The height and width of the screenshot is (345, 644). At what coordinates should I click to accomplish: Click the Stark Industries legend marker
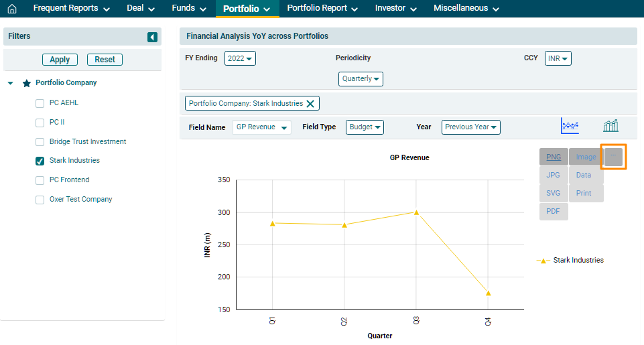[x=543, y=260]
